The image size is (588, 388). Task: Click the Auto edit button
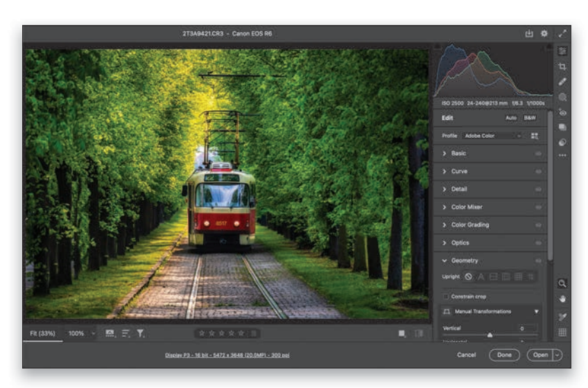[511, 118]
